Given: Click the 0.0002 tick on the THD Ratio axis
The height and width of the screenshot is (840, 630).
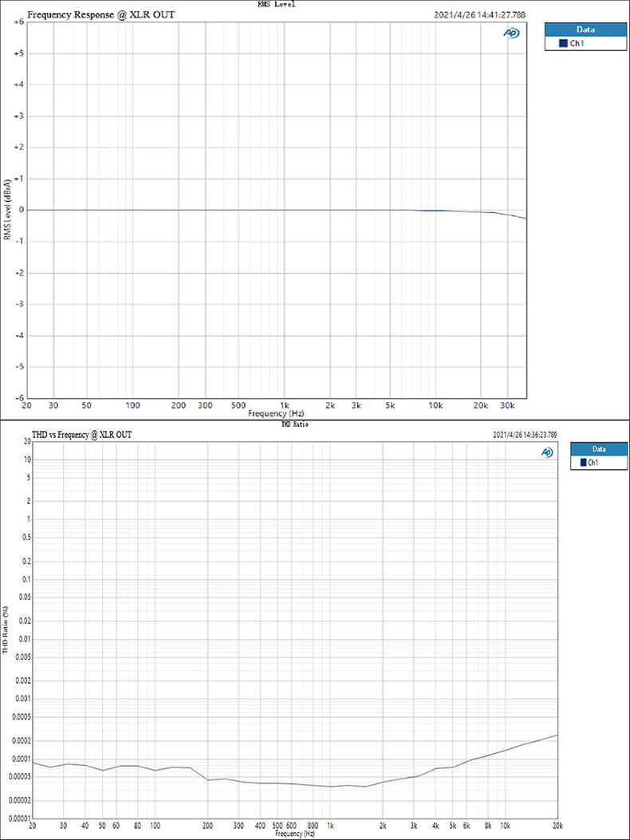Looking at the screenshot, I should click(21, 741).
